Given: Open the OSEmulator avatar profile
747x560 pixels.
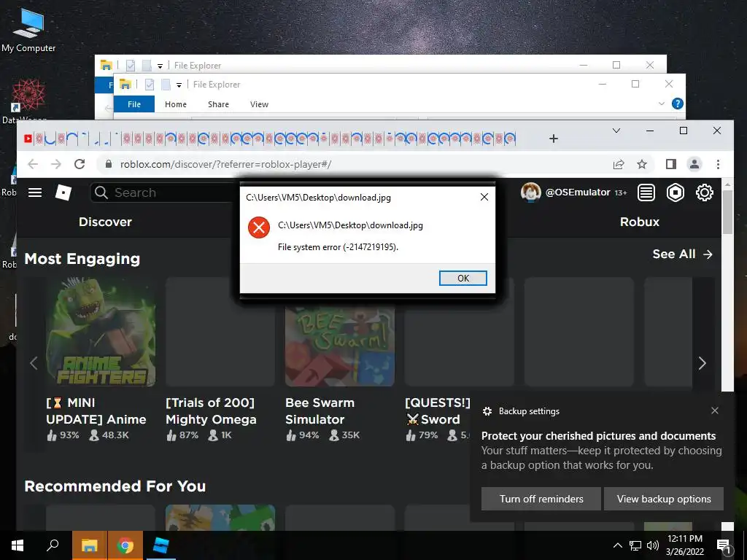Looking at the screenshot, I should click(530, 192).
